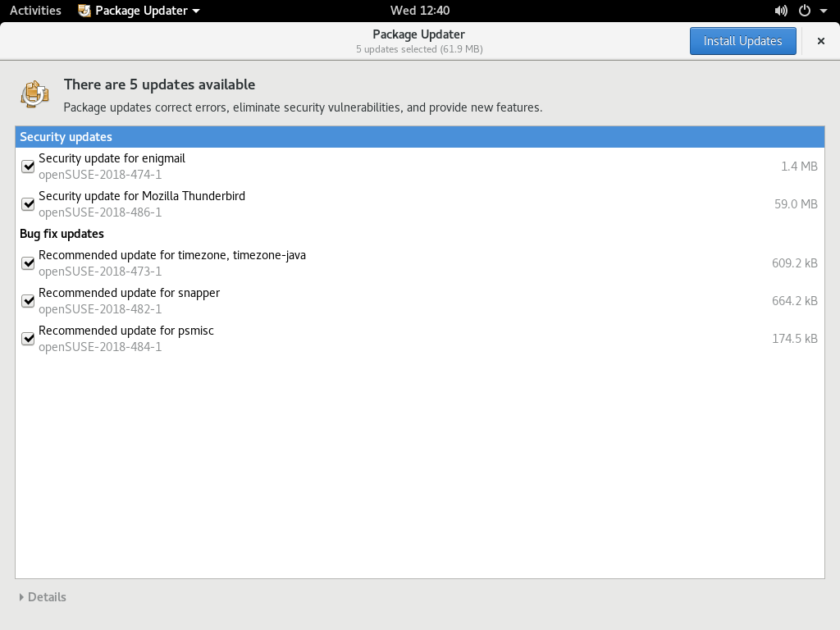Image resolution: width=840 pixels, height=630 pixels.
Task: Click the 59.0 MB size of Thunderbird
Action: tap(796, 204)
